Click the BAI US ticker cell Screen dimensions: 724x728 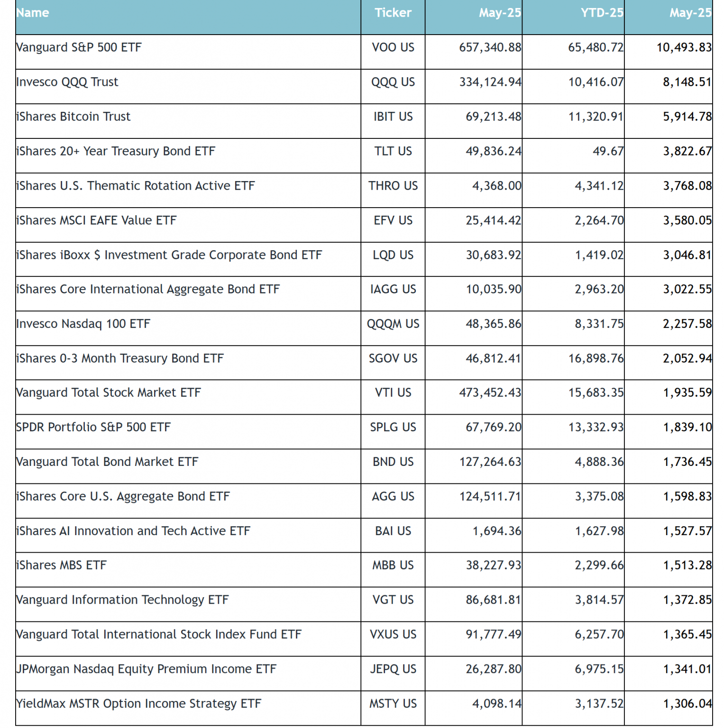[x=393, y=531]
